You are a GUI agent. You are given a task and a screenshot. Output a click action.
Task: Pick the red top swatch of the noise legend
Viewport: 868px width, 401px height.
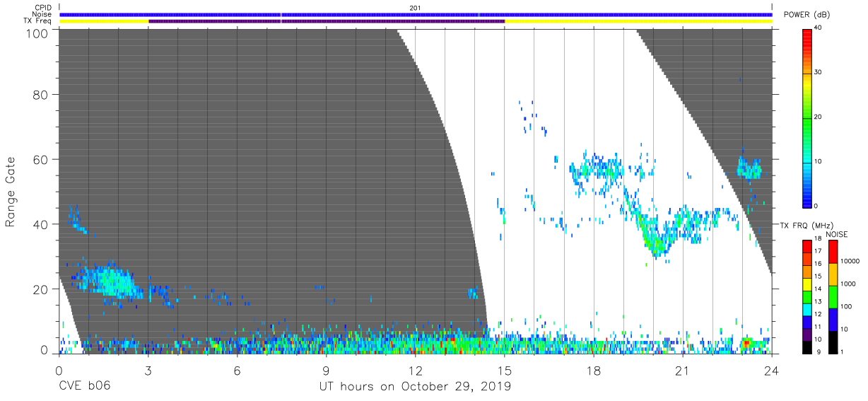(833, 252)
